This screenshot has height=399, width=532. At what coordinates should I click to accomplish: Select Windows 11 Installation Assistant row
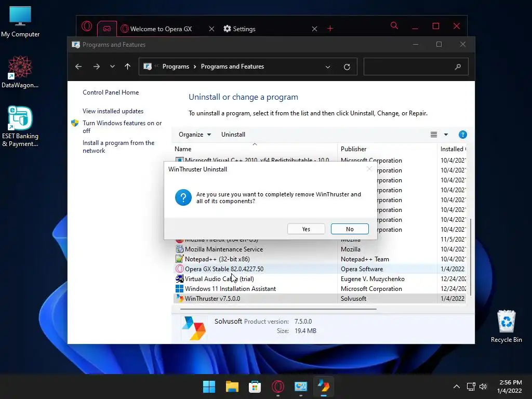tap(320, 288)
